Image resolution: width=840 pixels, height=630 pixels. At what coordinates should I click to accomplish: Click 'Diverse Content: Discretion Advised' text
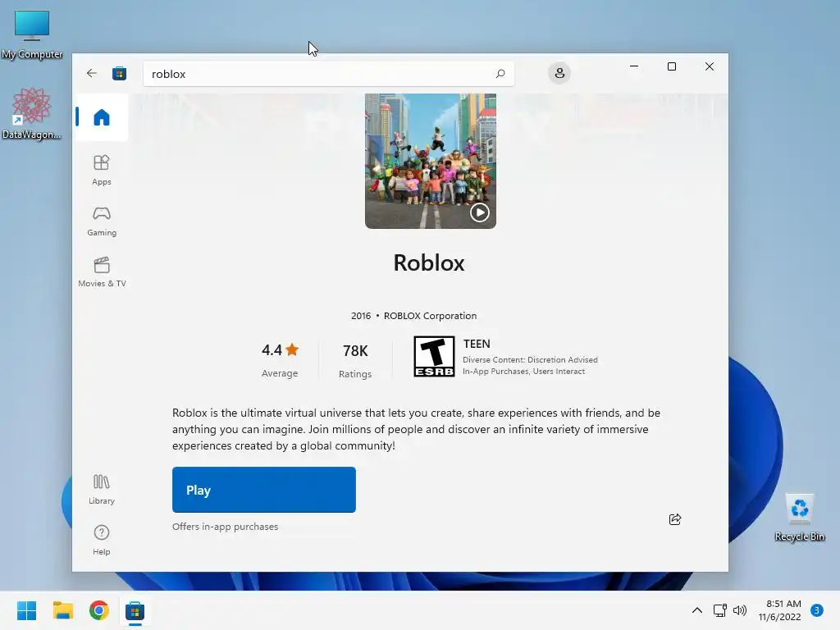530,359
